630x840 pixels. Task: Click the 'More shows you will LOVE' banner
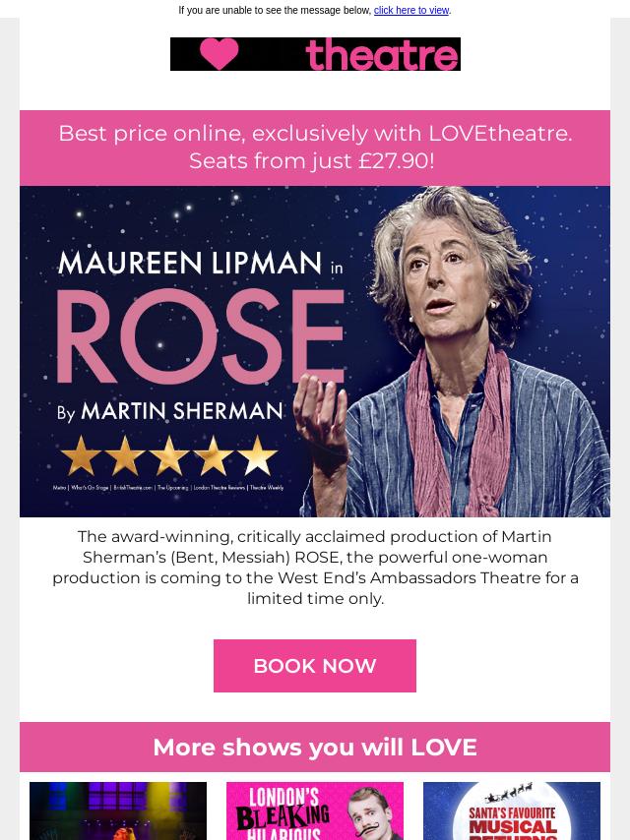pos(315,748)
